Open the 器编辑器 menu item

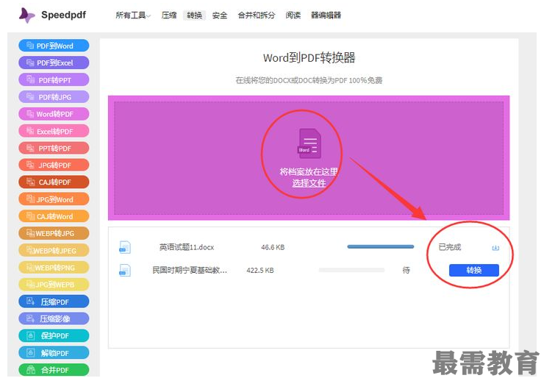[326, 15]
